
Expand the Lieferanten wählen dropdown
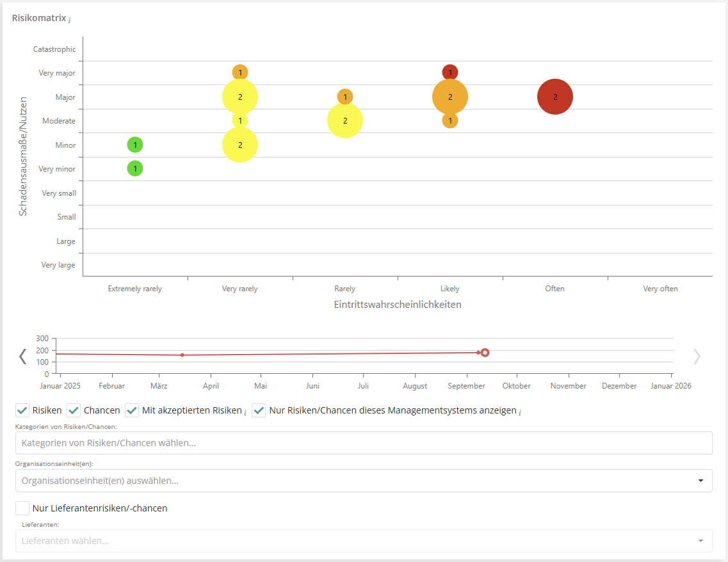click(700, 541)
